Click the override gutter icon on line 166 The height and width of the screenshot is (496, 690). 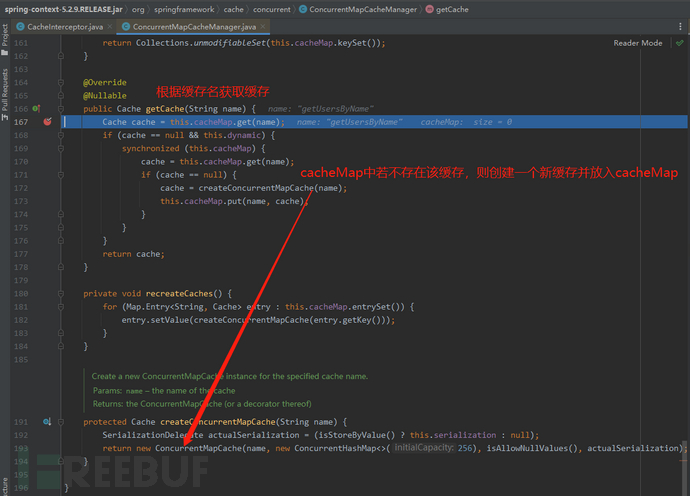point(36,108)
